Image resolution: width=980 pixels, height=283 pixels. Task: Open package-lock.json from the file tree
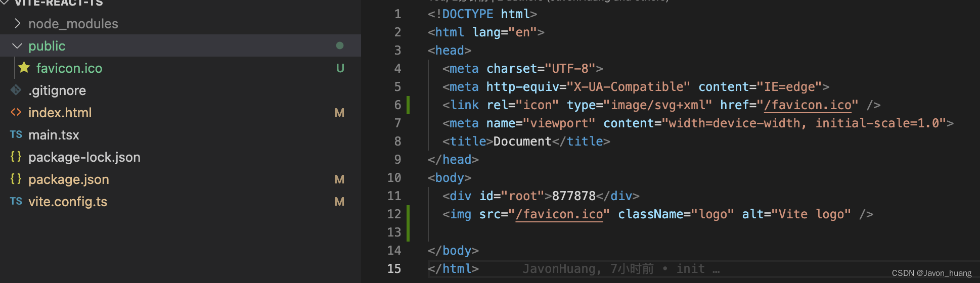pyautogui.click(x=84, y=157)
